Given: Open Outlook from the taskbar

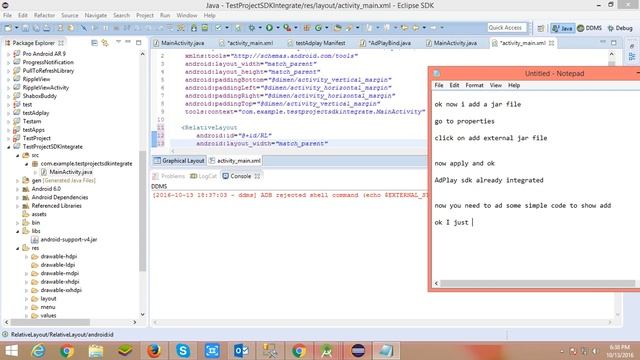Looking at the screenshot, I should click(x=241, y=351).
